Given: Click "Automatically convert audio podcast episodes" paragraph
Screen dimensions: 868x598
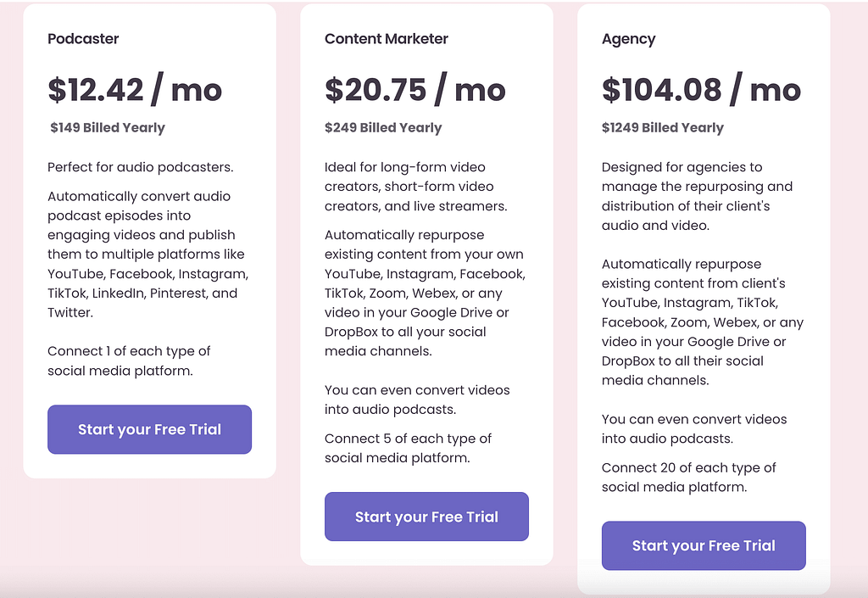Looking at the screenshot, I should point(147,254).
